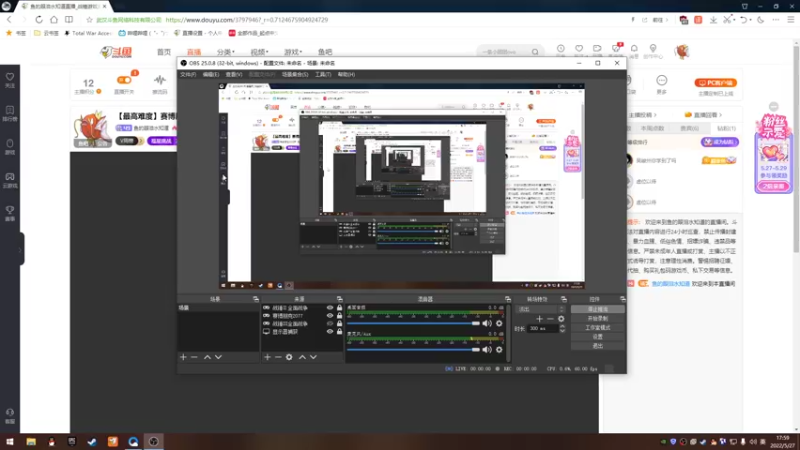Go to browser home page icon
This screenshot has width=800, height=450.
click(x=54, y=19)
